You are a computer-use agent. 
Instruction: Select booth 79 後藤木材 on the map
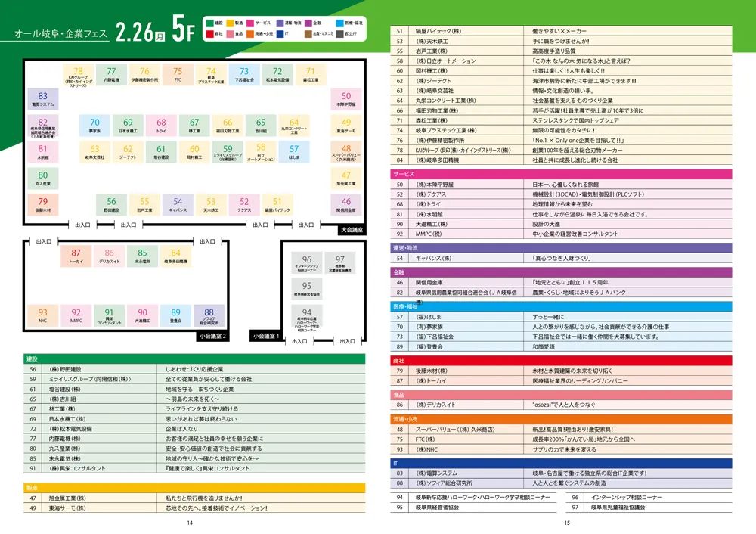tap(43, 204)
